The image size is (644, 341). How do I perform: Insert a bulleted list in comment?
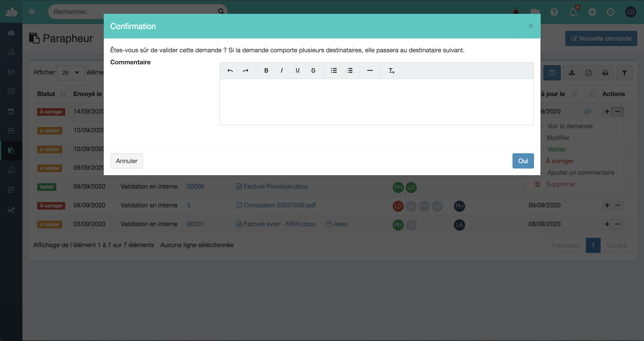pyautogui.click(x=334, y=71)
